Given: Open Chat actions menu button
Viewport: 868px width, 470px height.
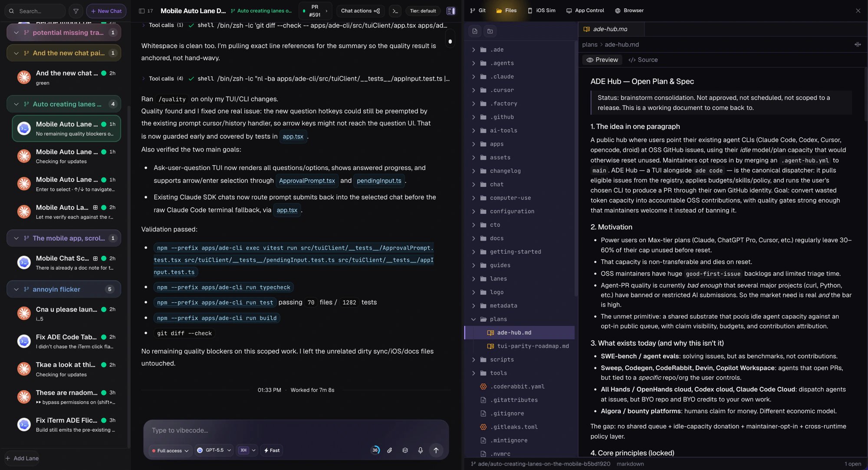Looking at the screenshot, I should pos(360,11).
